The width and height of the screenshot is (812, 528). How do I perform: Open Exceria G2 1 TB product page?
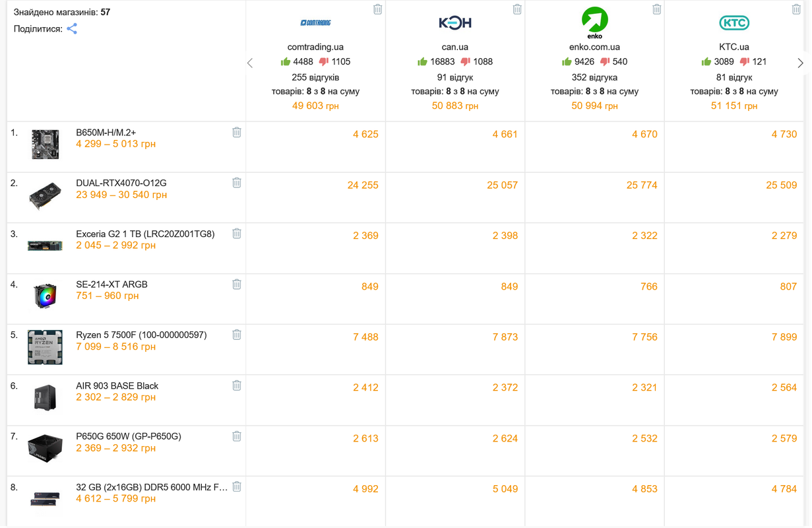click(x=145, y=234)
